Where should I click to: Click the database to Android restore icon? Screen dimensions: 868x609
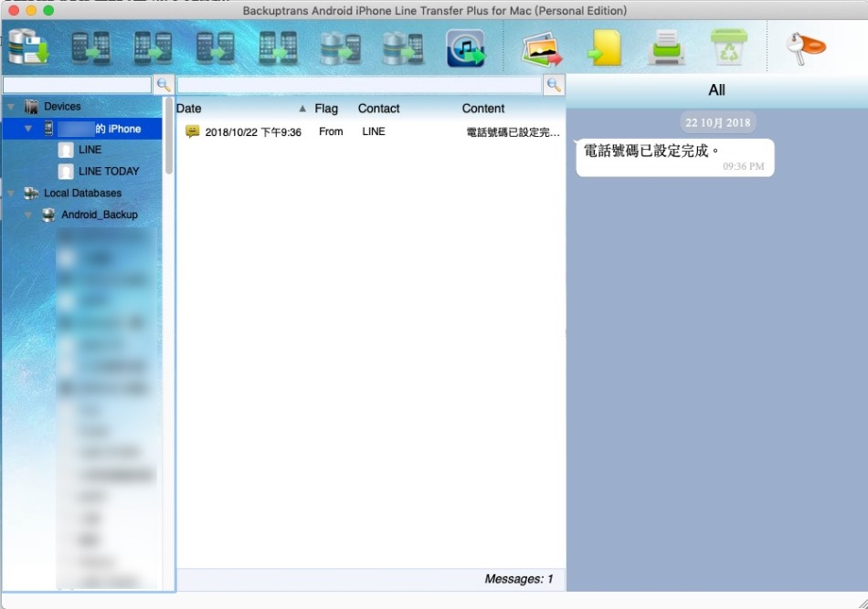[x=341, y=47]
